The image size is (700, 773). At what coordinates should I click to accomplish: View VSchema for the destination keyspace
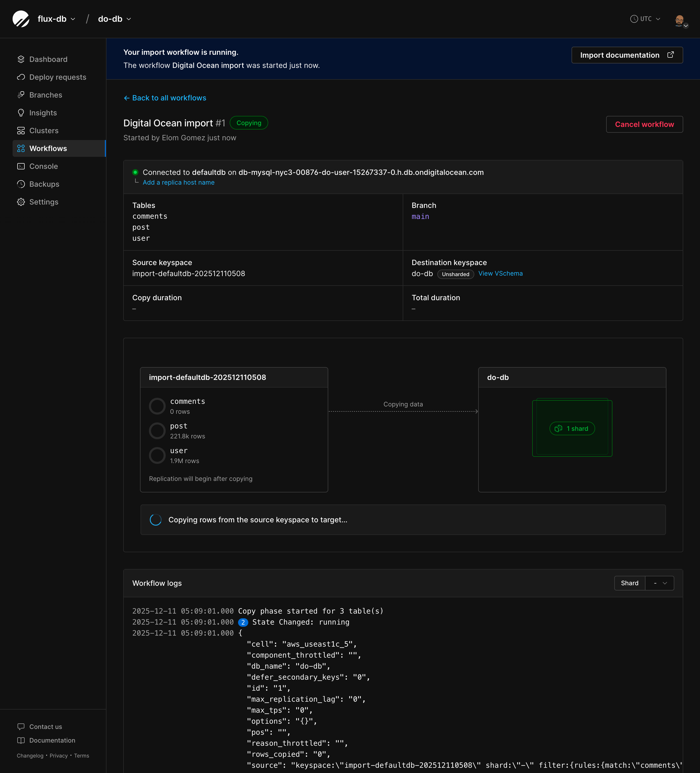click(500, 273)
